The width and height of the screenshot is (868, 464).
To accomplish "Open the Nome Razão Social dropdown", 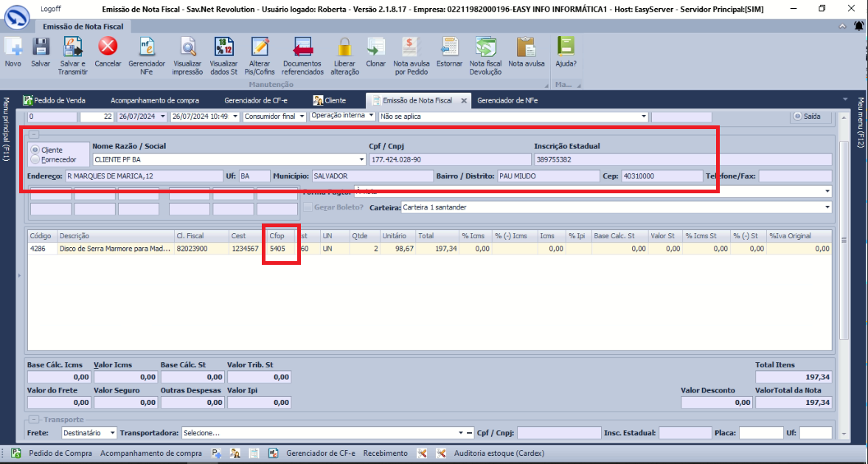I will click(x=362, y=159).
